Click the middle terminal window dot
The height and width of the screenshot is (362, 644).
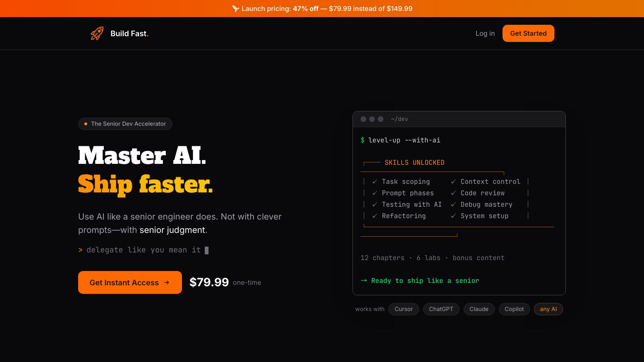[372, 119]
